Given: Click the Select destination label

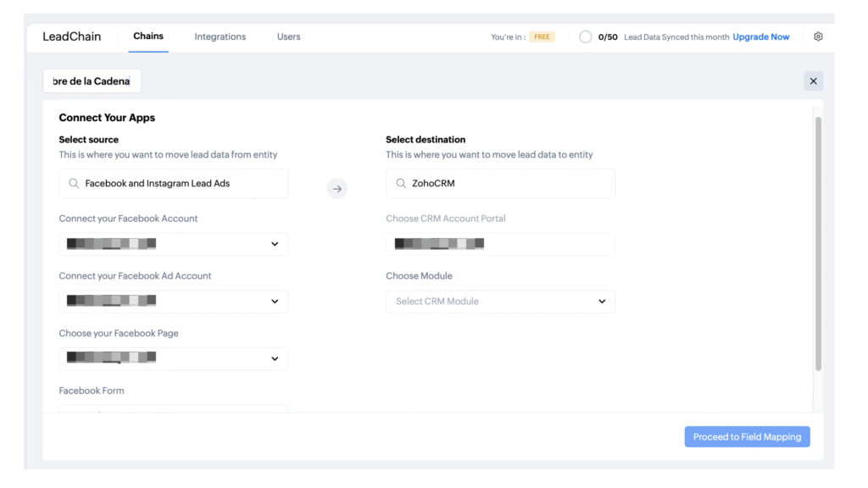Looking at the screenshot, I should 426,140.
